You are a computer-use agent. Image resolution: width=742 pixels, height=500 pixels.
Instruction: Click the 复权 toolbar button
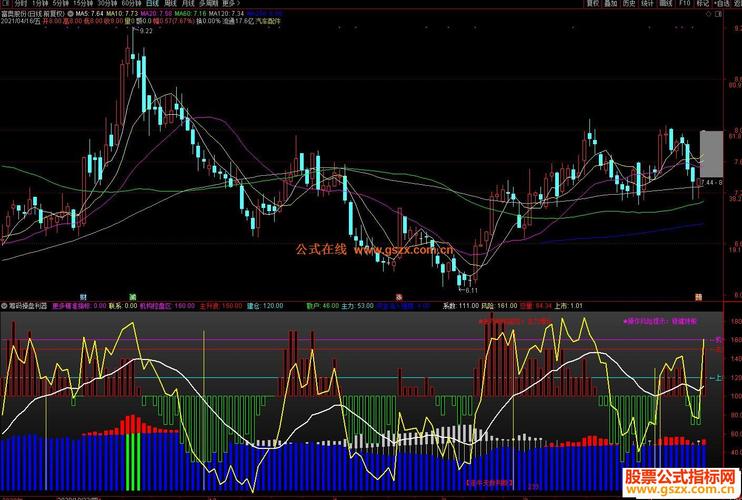point(592,3)
